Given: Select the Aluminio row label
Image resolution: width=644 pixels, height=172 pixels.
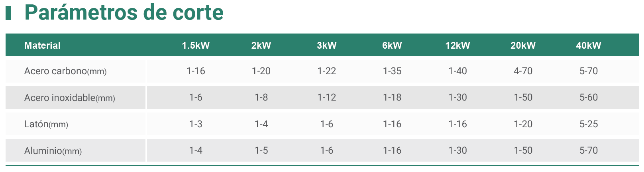Looking at the screenshot, I should (x=53, y=151).
